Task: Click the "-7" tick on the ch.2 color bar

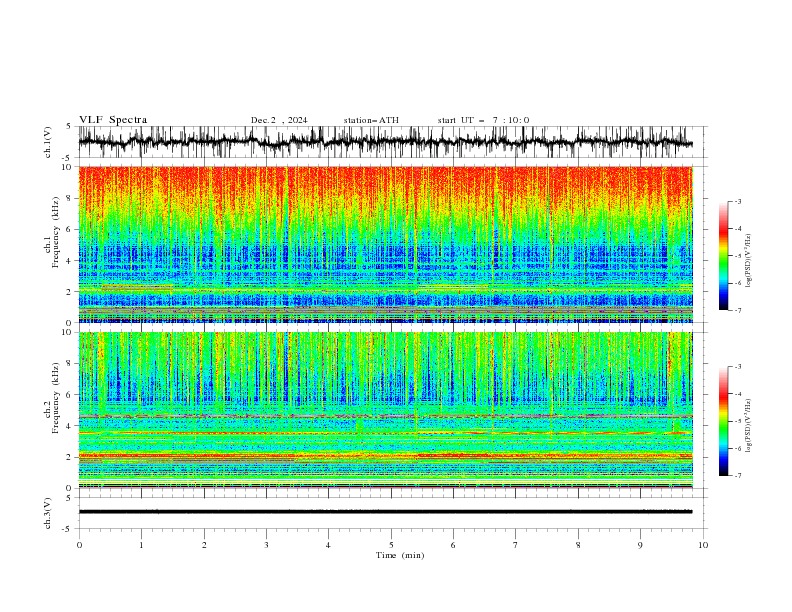Action: 737,475
